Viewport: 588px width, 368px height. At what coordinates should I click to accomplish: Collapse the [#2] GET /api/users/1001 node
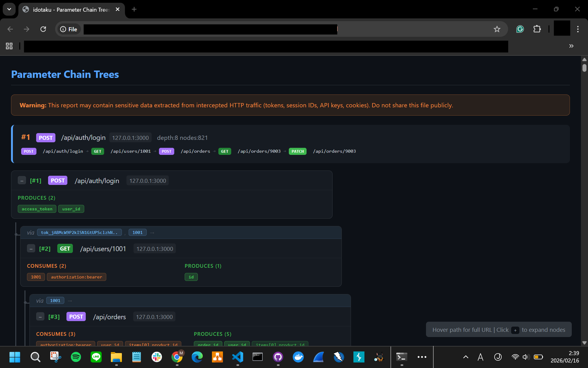pos(31,249)
